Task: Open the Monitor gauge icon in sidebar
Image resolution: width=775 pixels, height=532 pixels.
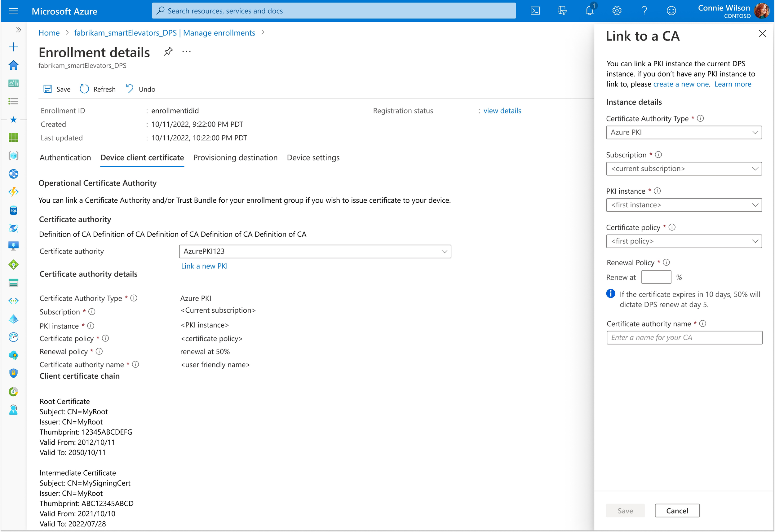Action: point(13,337)
